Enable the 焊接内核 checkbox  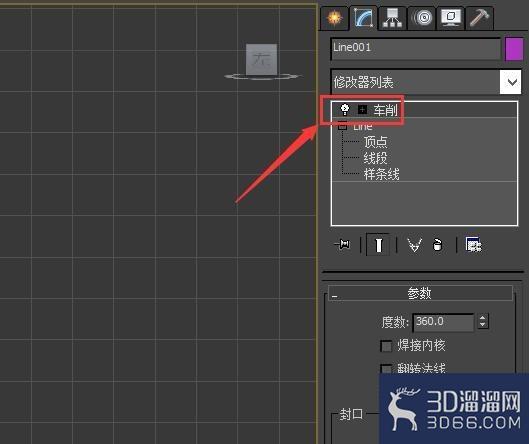click(386, 346)
